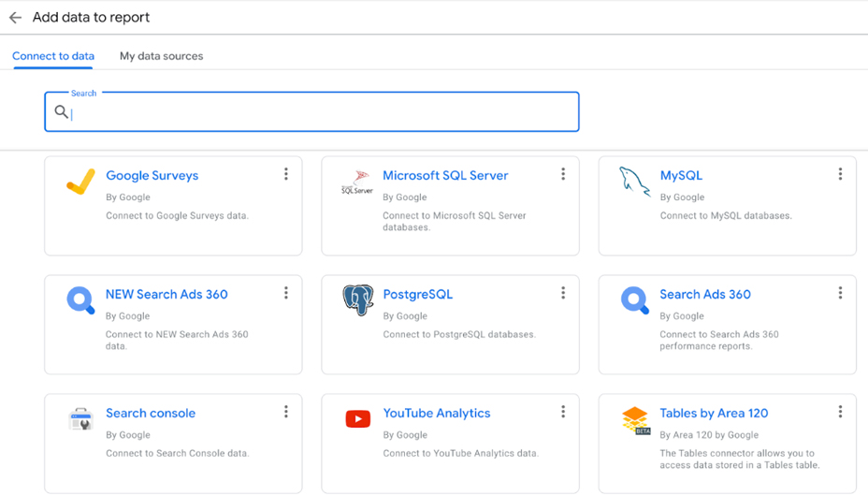Screen dimensions: 868x496
Task: Click 'Connect to MySQL databases.' description
Action: point(726,216)
